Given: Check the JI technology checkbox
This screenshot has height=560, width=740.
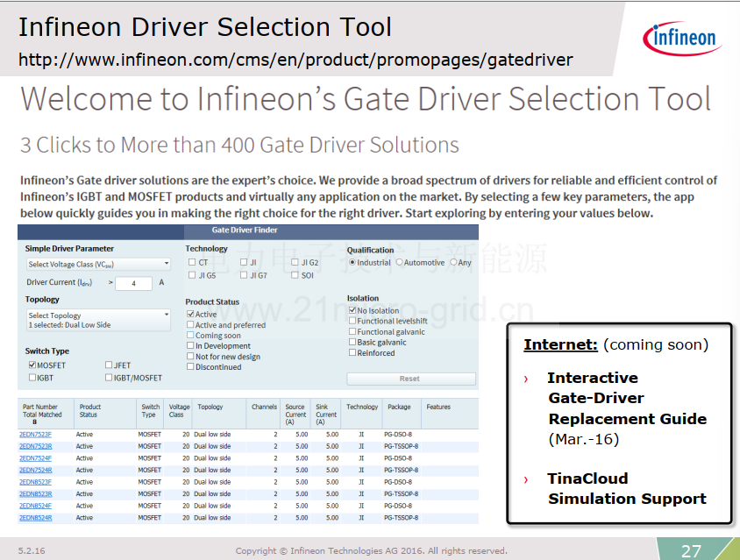Looking at the screenshot, I should click(x=244, y=262).
